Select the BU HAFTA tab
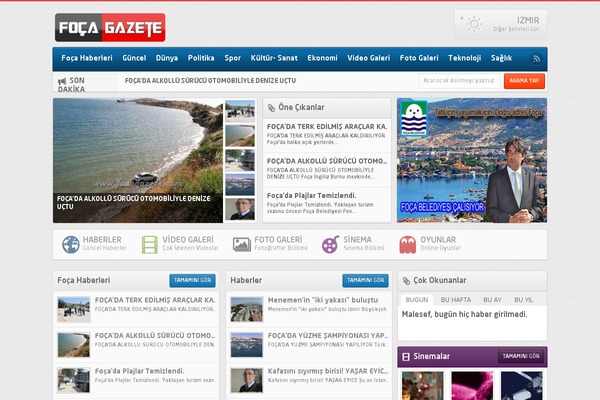Screen dimensions: 600x400 click(x=456, y=300)
